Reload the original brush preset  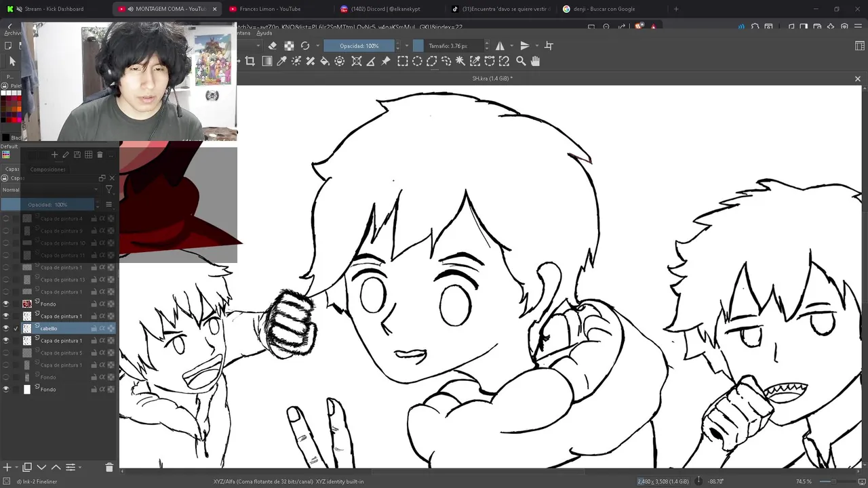(x=305, y=45)
